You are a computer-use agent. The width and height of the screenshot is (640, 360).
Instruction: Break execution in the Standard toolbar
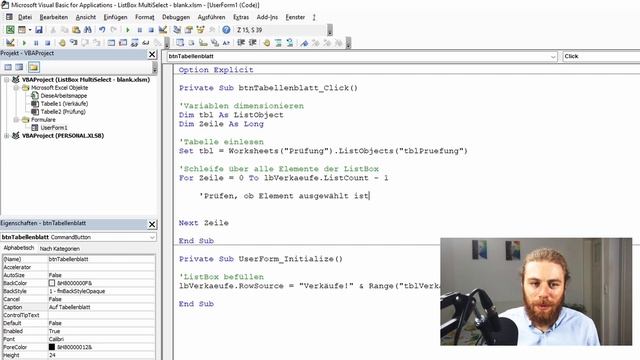pos(140,30)
